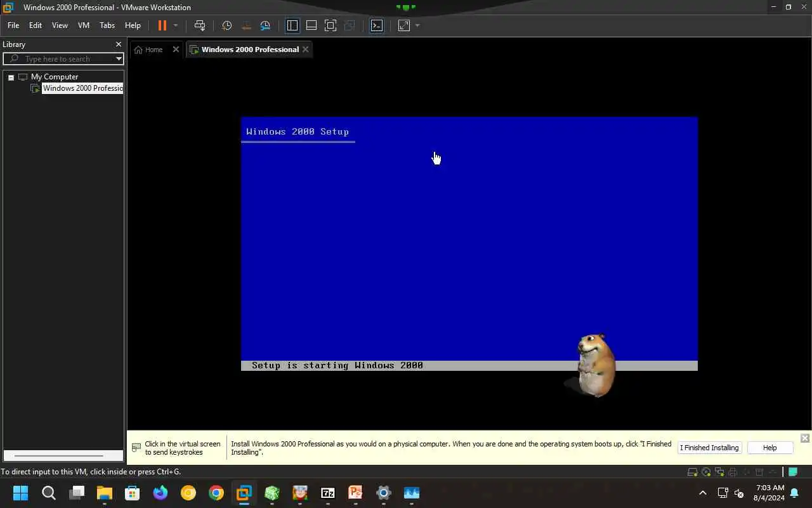This screenshot has height=508, width=812.
Task: Show hidden system tray icons
Action: (x=702, y=493)
